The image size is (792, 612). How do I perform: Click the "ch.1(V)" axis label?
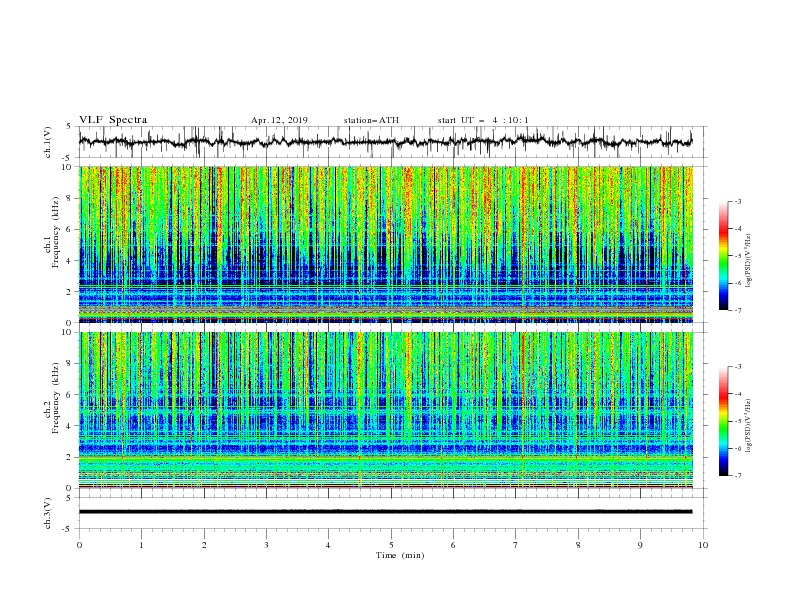(48, 142)
